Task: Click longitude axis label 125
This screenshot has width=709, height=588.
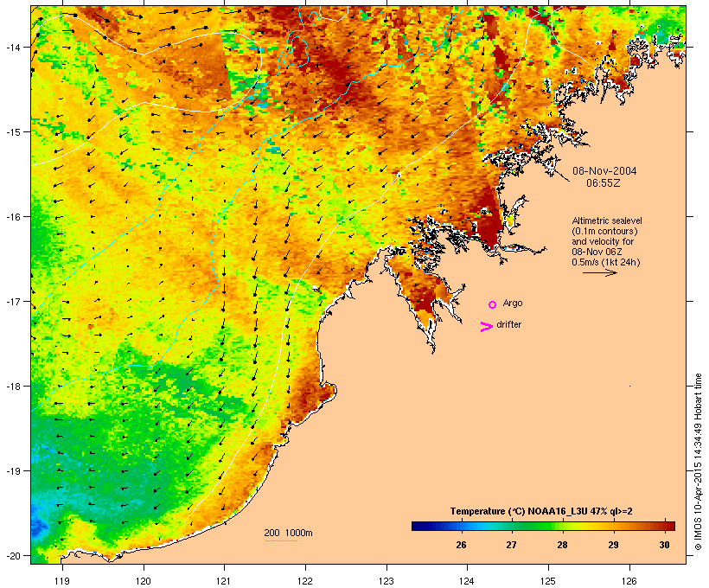Action: (x=548, y=581)
